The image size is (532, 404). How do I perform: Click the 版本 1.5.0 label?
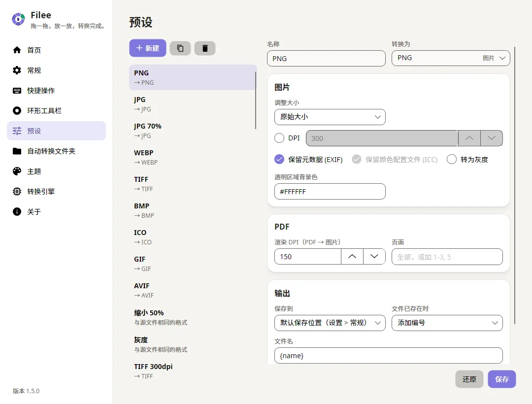pos(26,391)
